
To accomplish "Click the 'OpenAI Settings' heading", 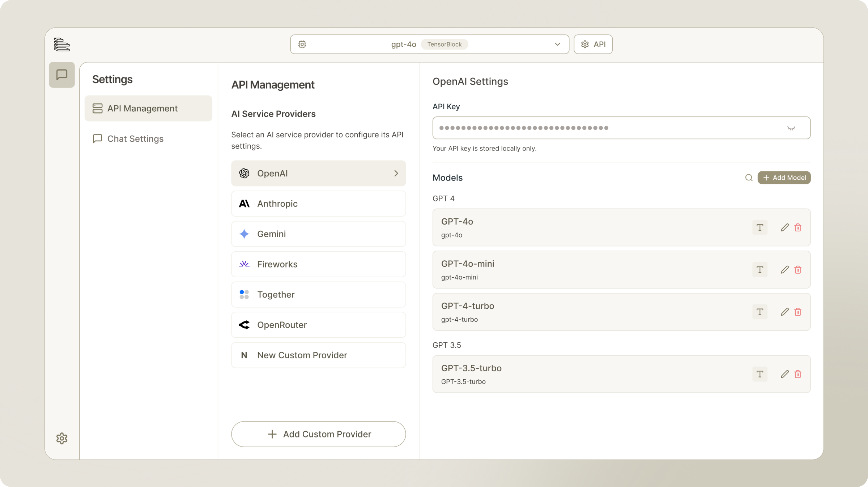I will tap(470, 82).
